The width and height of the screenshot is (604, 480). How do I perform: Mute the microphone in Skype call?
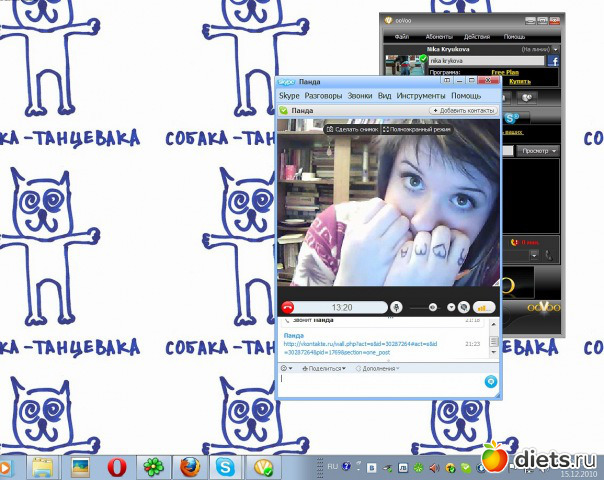(397, 307)
